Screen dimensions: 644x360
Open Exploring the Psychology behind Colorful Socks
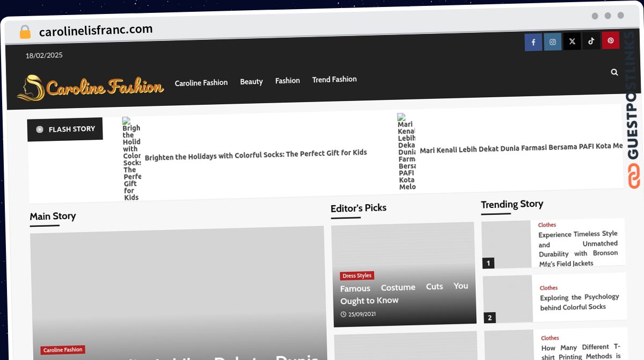tap(580, 302)
